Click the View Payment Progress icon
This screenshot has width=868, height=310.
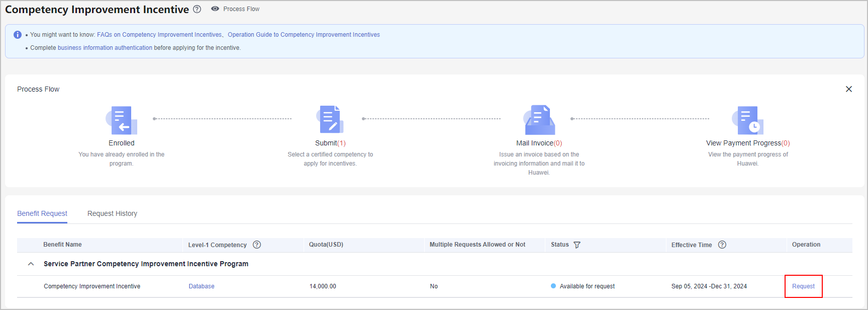(x=747, y=120)
